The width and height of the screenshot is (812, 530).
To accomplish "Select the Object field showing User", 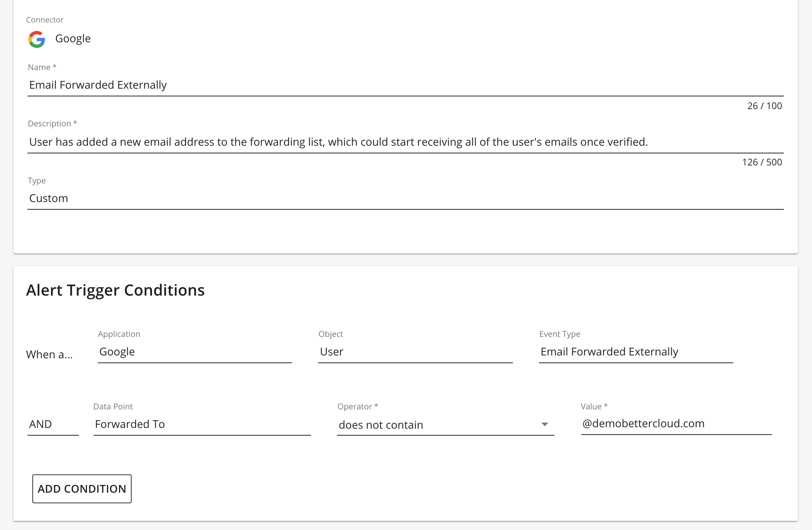I will coord(415,352).
